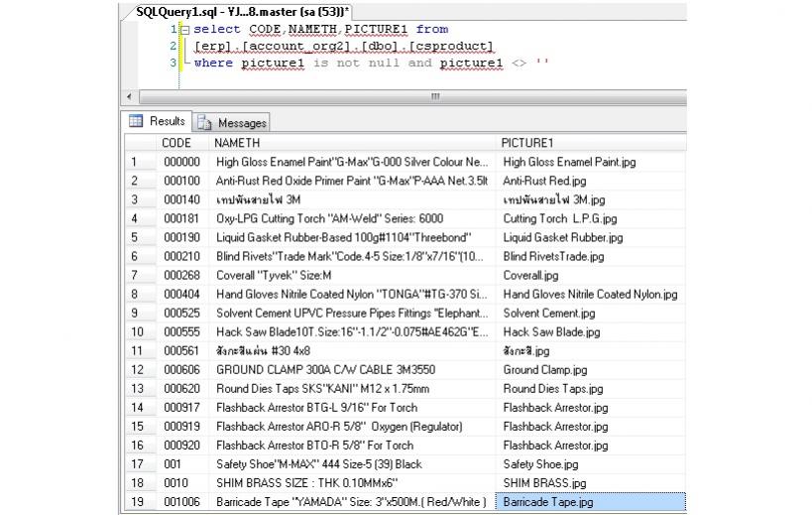Click the 'Safety Shoe.jpg' cell
The image size is (812, 515).
[x=591, y=464]
